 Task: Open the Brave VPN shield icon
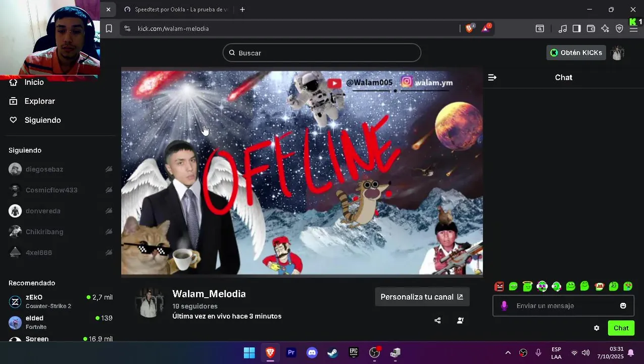619,29
